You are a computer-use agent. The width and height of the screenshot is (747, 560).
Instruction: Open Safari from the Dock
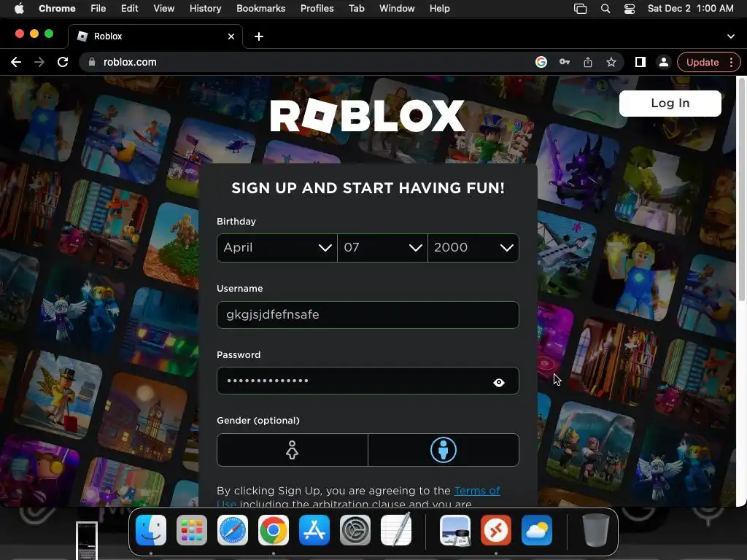click(x=233, y=530)
